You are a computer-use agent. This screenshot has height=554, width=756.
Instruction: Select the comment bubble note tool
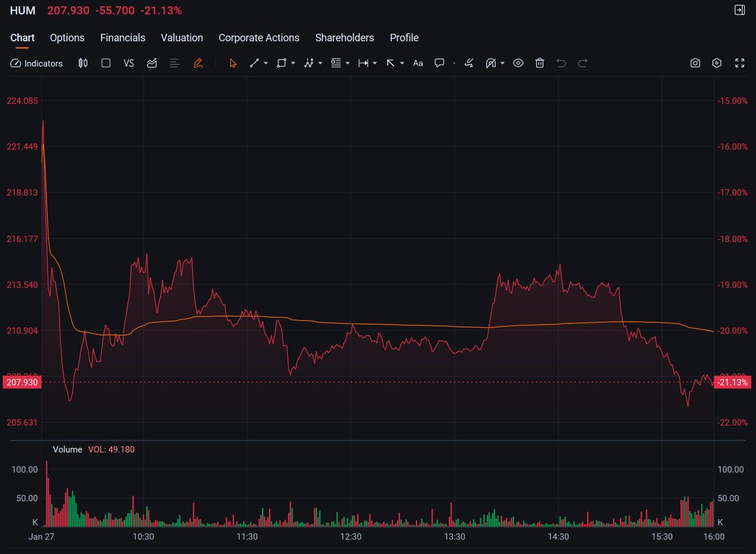pyautogui.click(x=440, y=63)
